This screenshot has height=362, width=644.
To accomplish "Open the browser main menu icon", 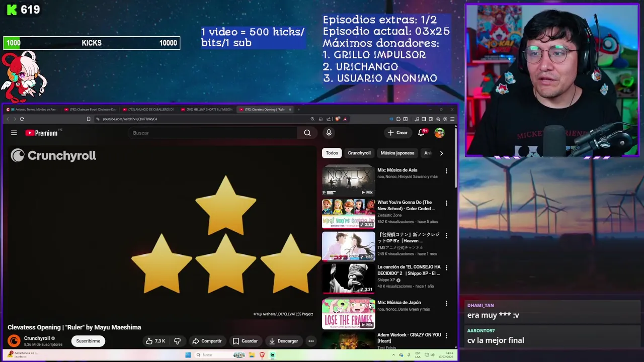I will [452, 119].
